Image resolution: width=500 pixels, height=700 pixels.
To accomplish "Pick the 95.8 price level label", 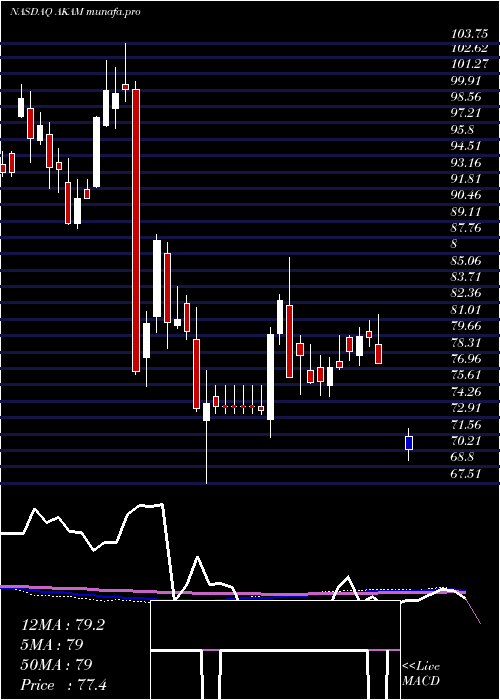I will 462,130.
